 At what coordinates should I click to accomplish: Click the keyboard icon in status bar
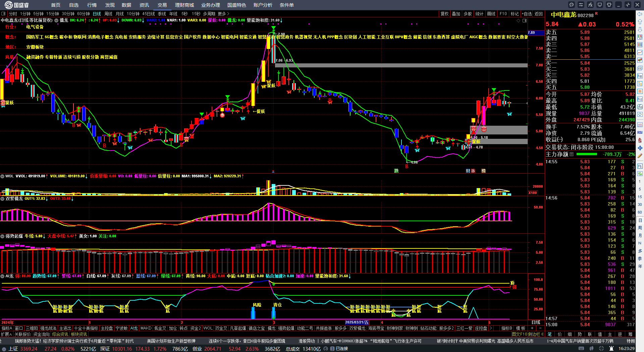(581, 349)
